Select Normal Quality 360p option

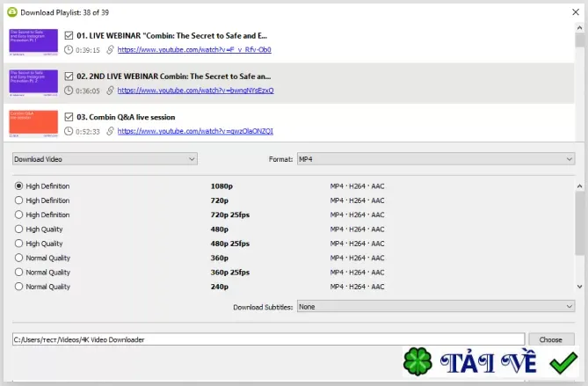coord(18,258)
